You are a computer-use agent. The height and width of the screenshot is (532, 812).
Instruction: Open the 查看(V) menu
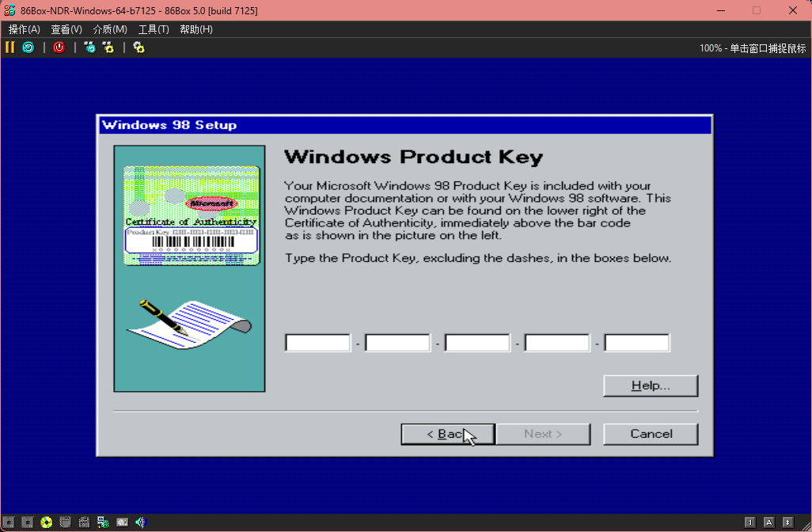click(x=66, y=29)
